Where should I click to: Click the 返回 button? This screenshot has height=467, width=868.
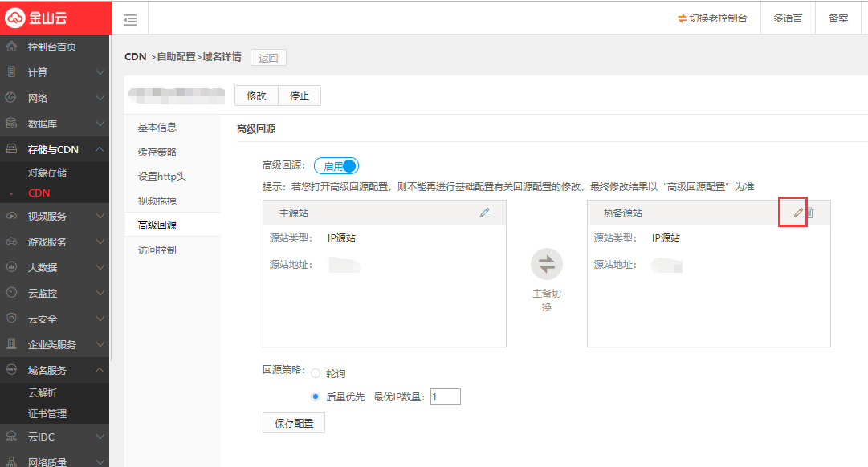268,58
